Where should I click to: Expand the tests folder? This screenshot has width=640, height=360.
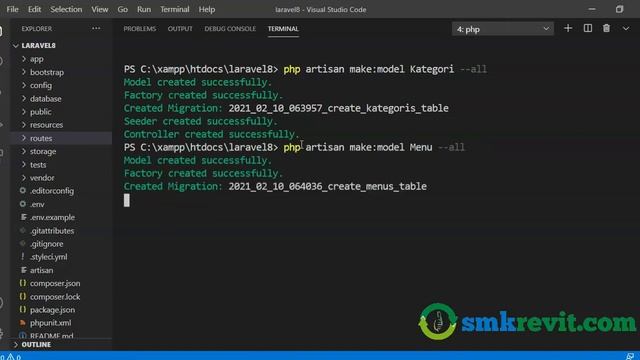click(38, 164)
